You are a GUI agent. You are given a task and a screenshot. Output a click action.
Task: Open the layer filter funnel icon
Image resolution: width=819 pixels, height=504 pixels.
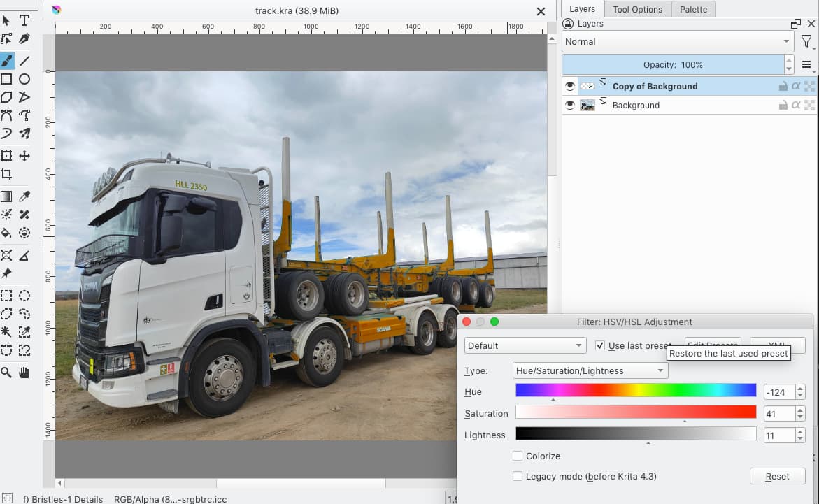coord(806,42)
